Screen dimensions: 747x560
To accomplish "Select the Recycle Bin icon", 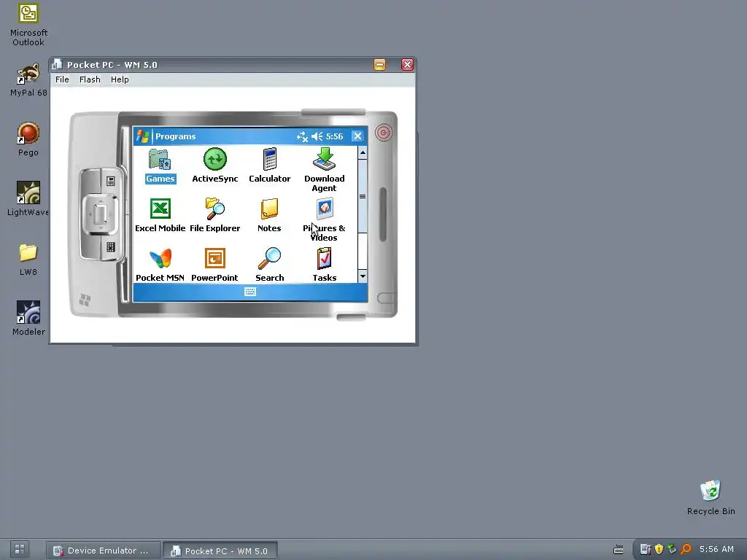I will [x=711, y=497].
